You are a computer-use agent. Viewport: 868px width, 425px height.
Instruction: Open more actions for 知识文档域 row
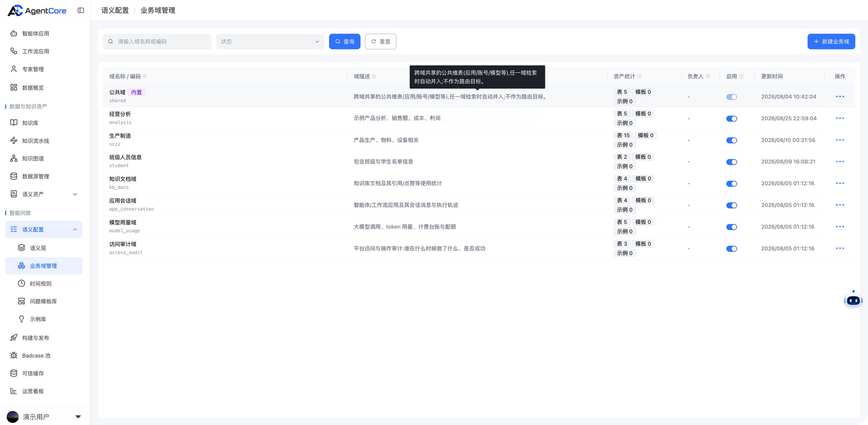pos(840,183)
